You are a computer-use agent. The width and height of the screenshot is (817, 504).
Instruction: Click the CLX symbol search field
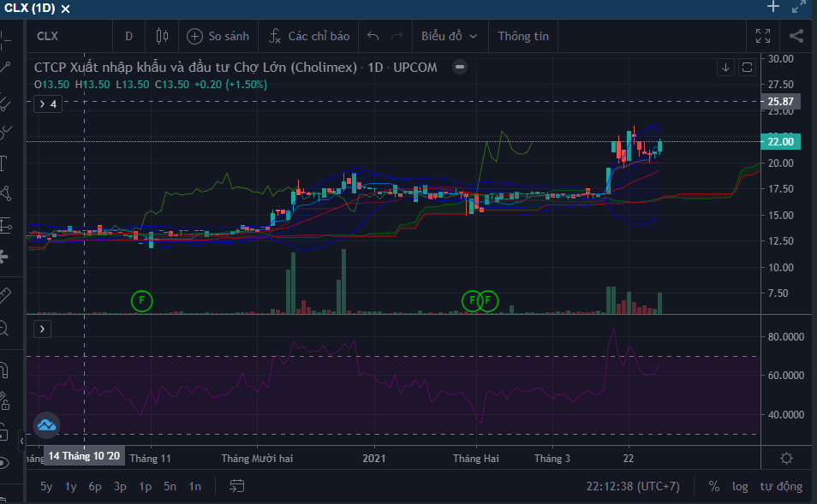69,36
